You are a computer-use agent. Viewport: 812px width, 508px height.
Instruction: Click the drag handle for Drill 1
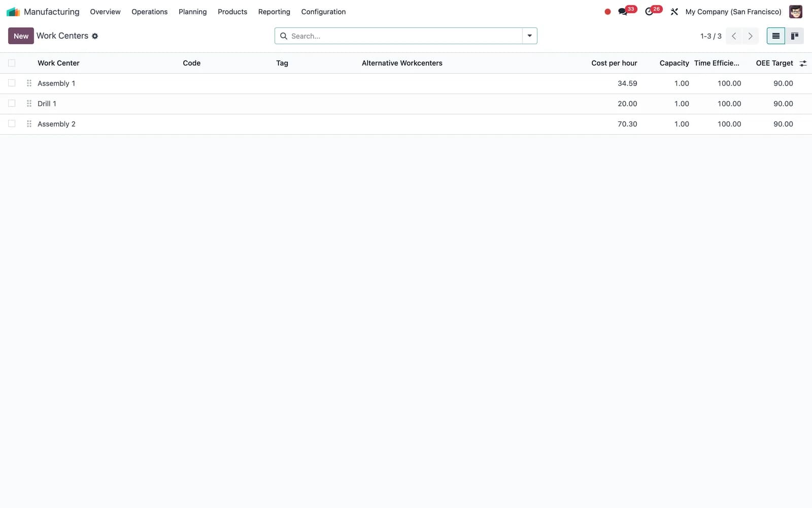29,104
